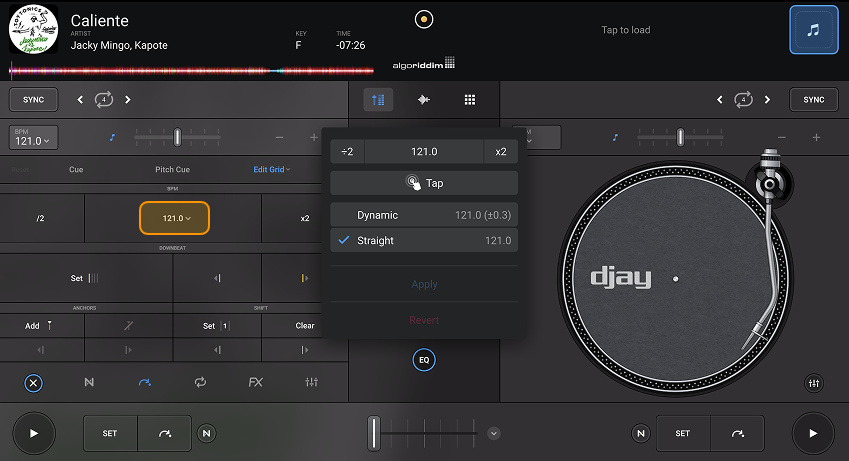Switch to the sampler grid view tab
This screenshot has width=849, height=461.
click(470, 100)
